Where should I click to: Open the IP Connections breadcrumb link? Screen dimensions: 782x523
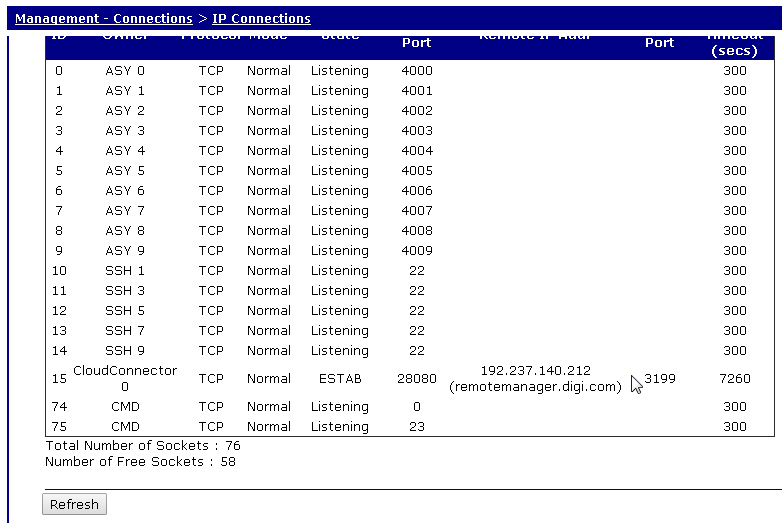261,18
